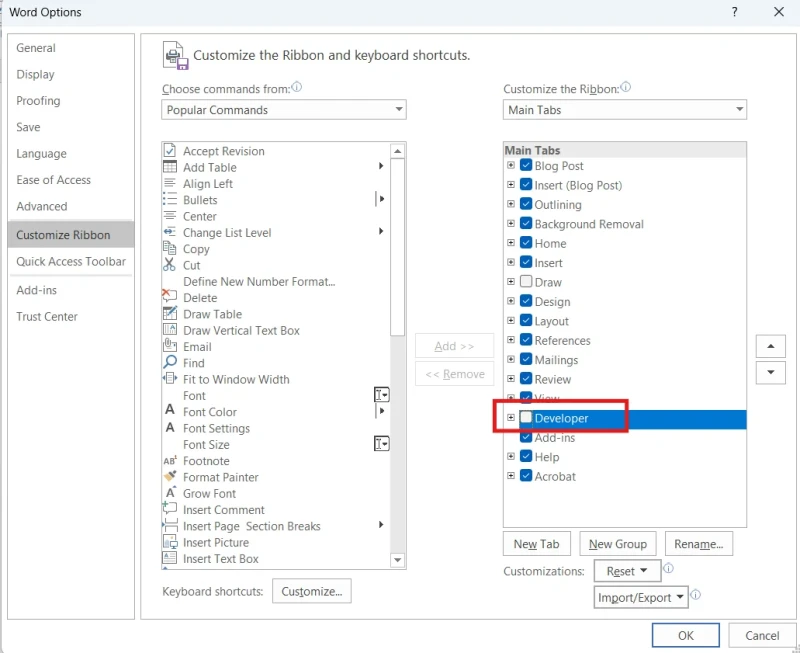Open the Main Tabs dropdown
Screen dimensions: 800x653
pos(624,110)
